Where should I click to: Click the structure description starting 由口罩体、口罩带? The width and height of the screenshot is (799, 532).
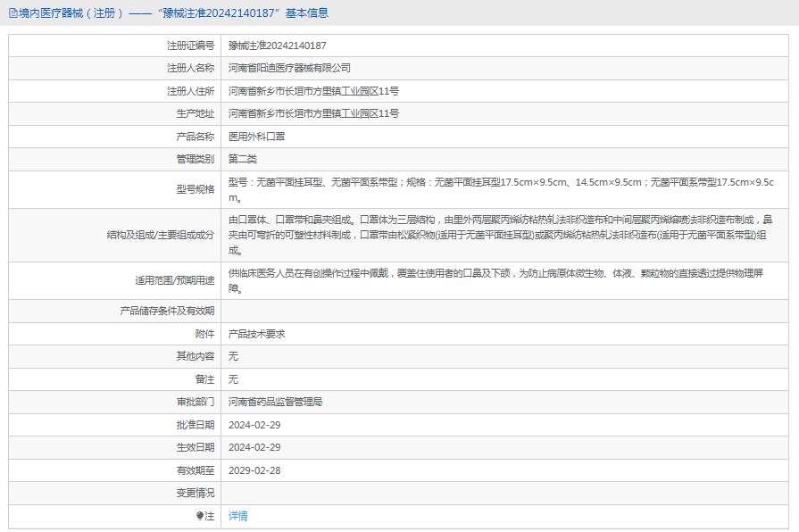click(501, 235)
